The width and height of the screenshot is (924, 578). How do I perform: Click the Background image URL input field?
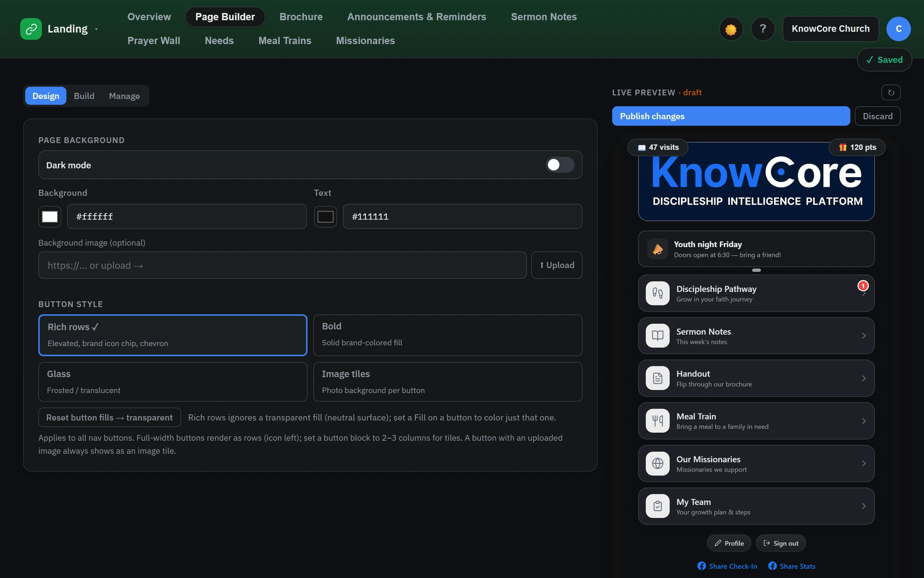coord(283,265)
